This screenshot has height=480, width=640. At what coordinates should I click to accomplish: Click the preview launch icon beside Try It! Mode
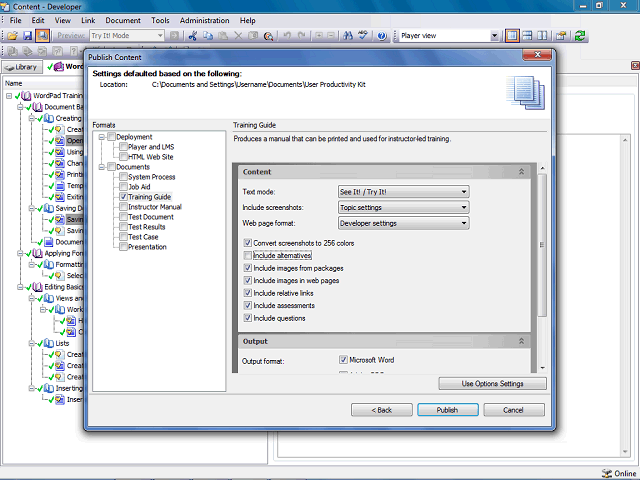(174, 36)
